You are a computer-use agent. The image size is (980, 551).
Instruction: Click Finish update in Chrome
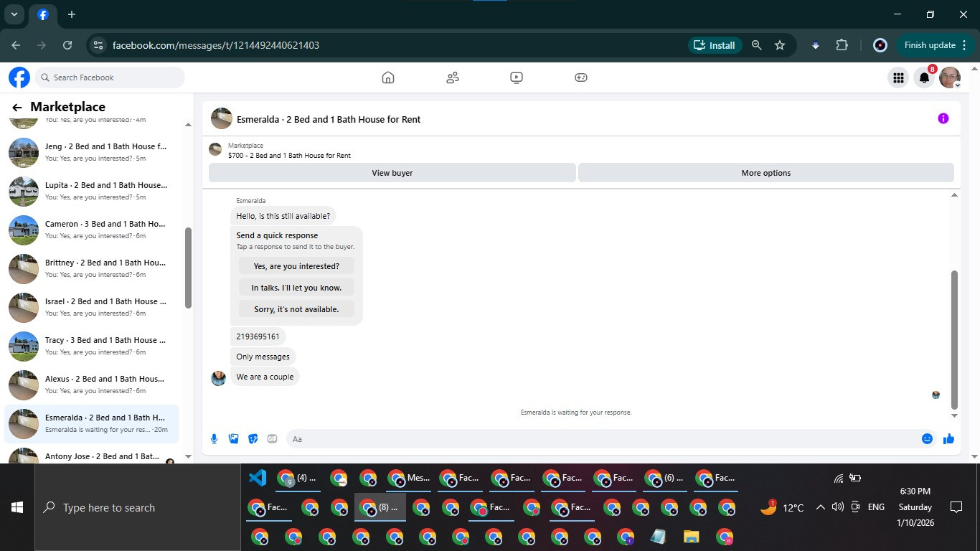click(936, 45)
